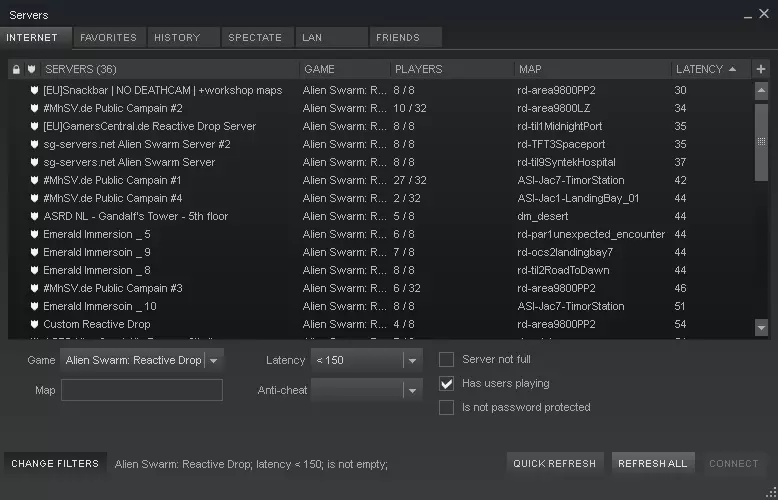Enable the Server not full checkbox
The height and width of the screenshot is (500, 778).
[447, 360]
